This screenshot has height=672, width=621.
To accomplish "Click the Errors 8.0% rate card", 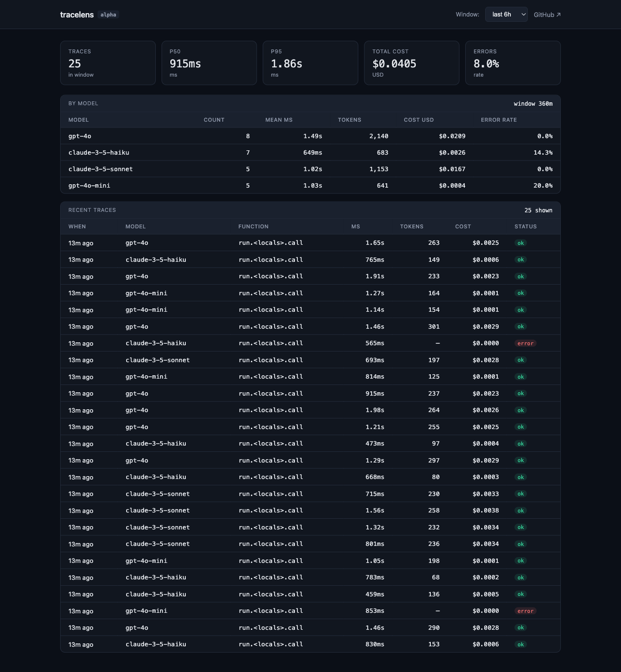I will click(513, 63).
